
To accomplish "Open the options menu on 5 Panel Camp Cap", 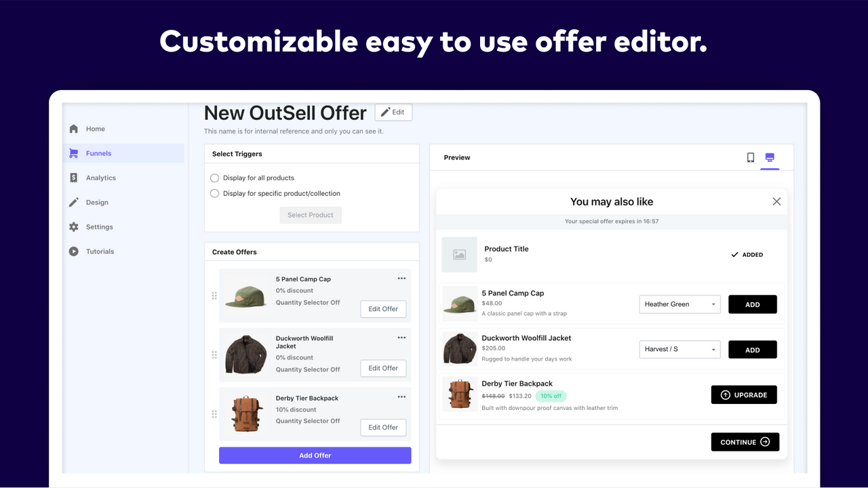I will click(x=401, y=277).
